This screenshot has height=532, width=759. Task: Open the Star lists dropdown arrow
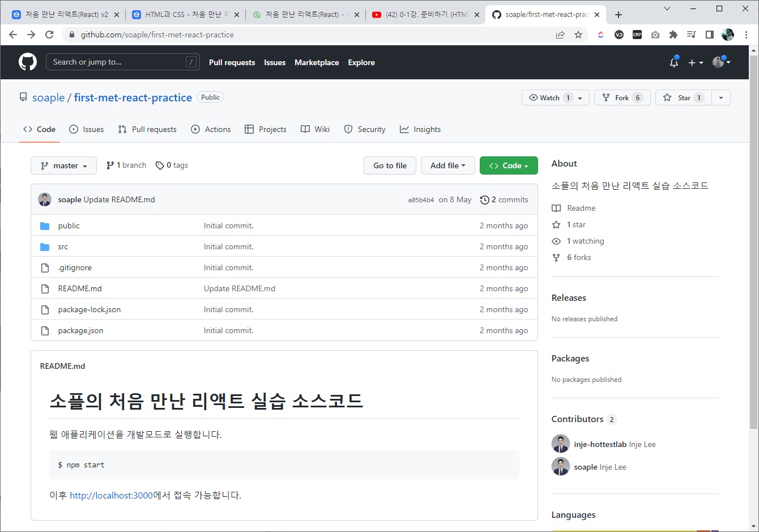pyautogui.click(x=721, y=97)
